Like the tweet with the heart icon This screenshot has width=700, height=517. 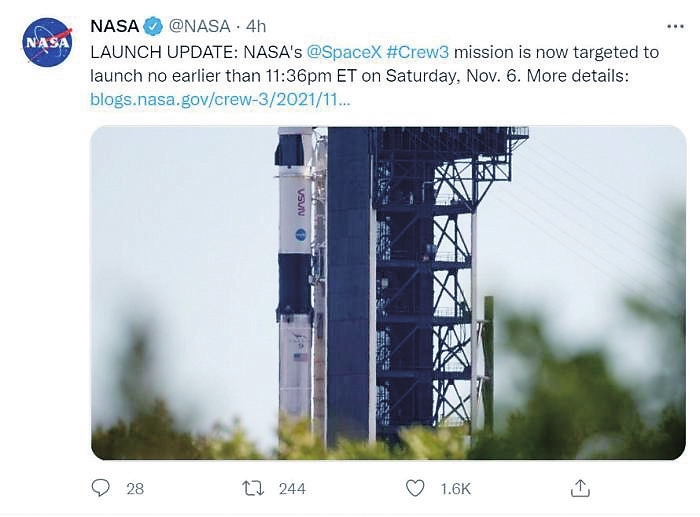point(415,488)
